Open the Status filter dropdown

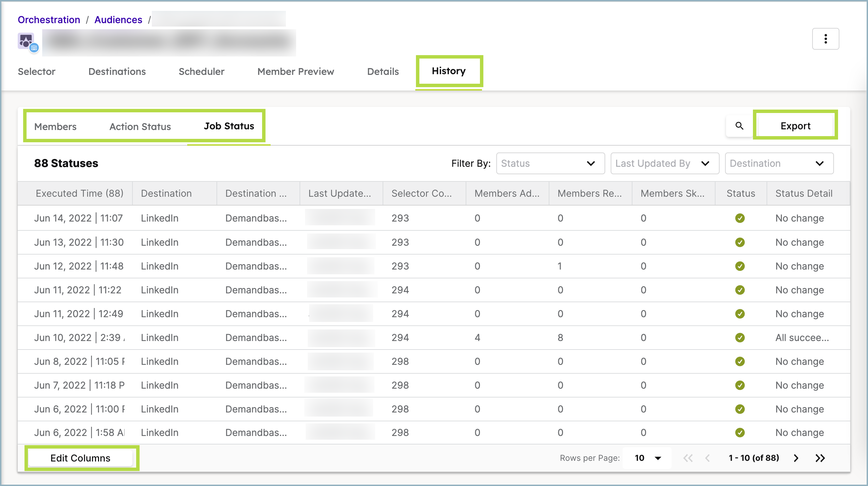click(x=550, y=163)
